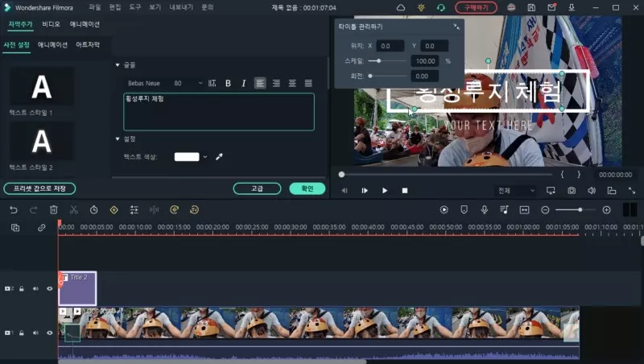
Task: Pick text color with eyedropper
Action: (219, 156)
